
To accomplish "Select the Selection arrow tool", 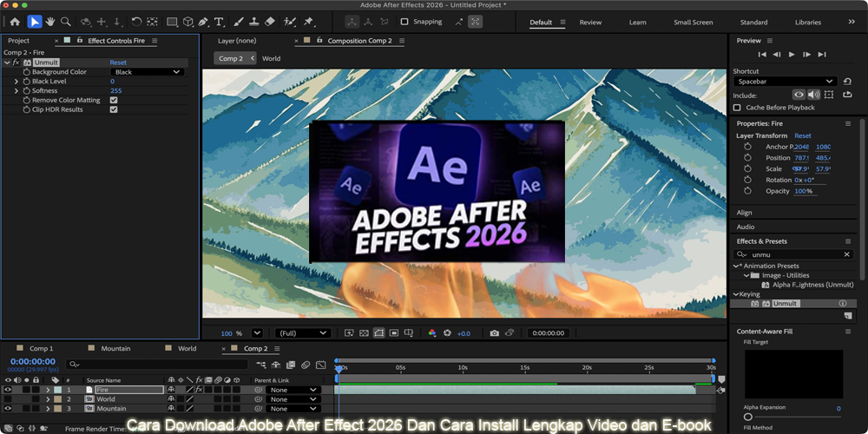I will click(35, 23).
